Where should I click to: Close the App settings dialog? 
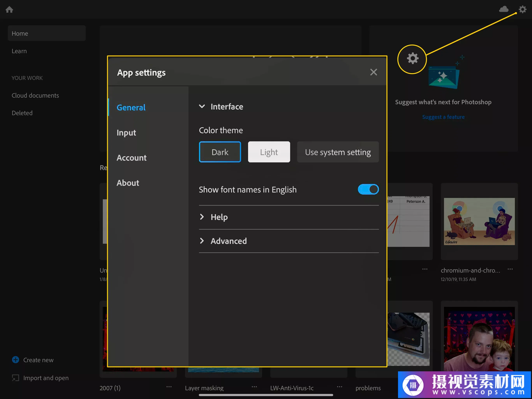tap(373, 72)
